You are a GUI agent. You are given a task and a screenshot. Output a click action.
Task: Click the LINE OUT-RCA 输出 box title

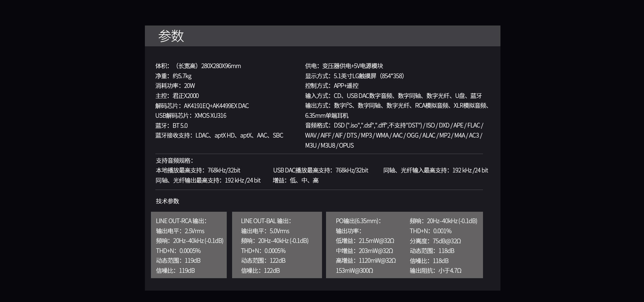[181, 221]
